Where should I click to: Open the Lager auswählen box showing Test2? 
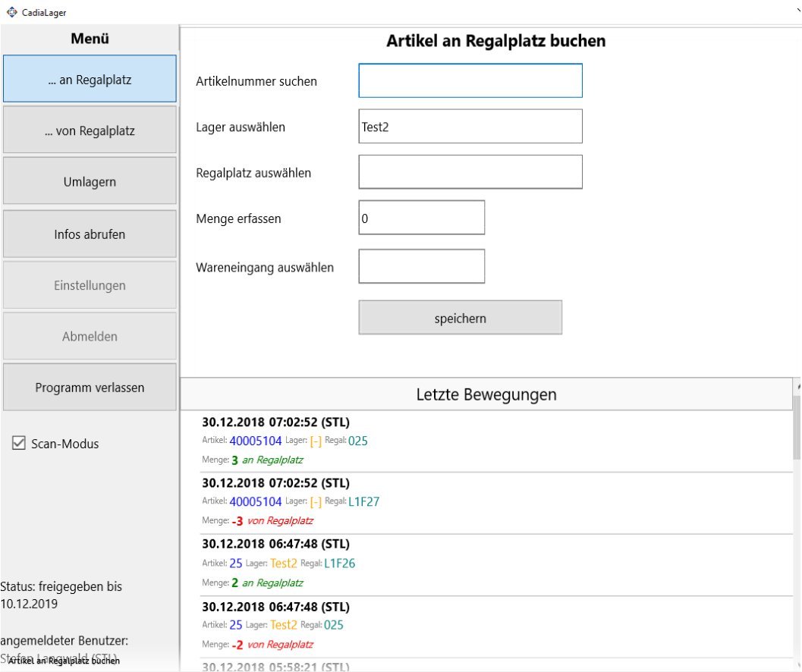tap(470, 127)
